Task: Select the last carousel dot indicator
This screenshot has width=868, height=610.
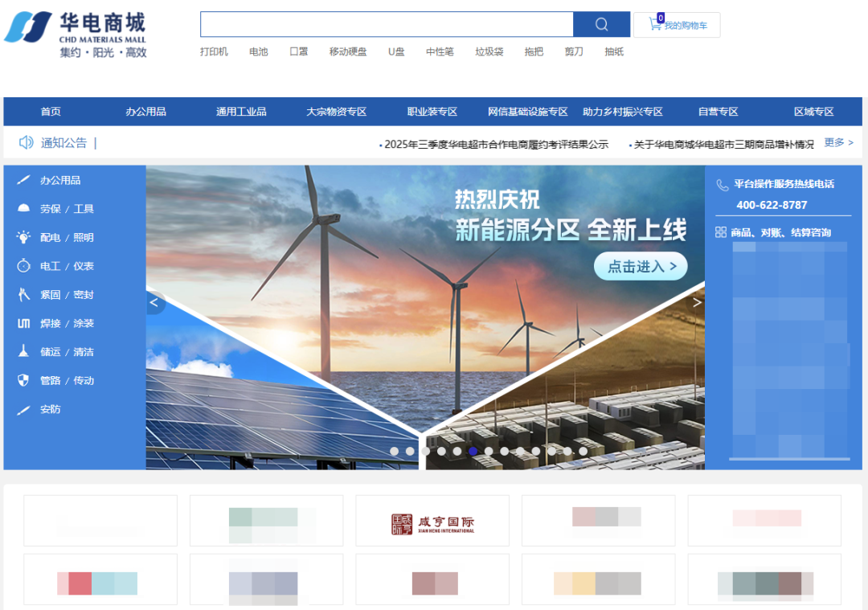Action: click(583, 452)
